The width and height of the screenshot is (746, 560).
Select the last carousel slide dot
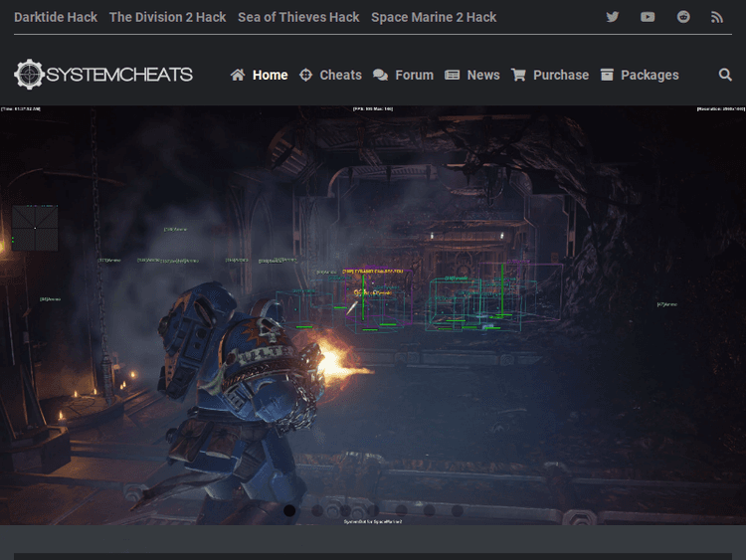coord(457,510)
